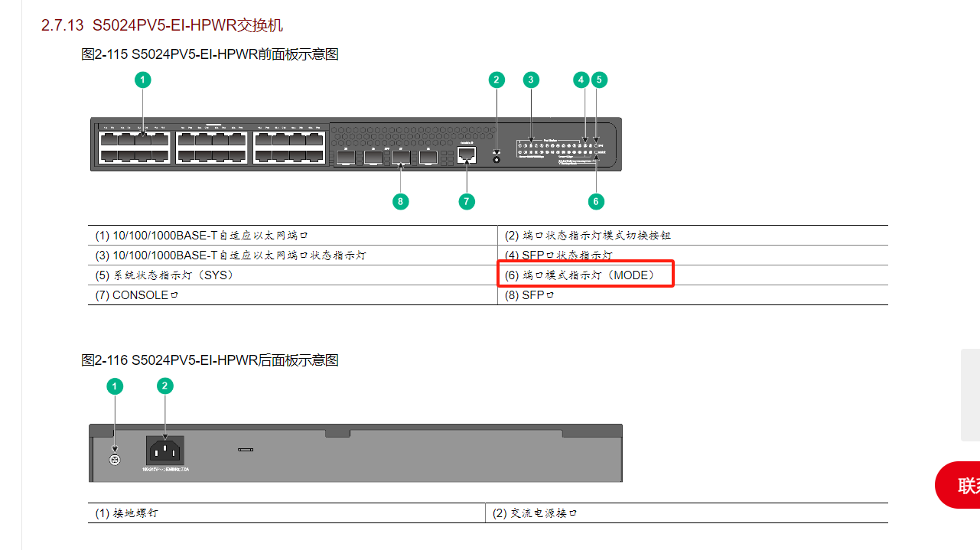Click green callout 8 below the SFP ports
The height and width of the screenshot is (550, 980).
[400, 201]
